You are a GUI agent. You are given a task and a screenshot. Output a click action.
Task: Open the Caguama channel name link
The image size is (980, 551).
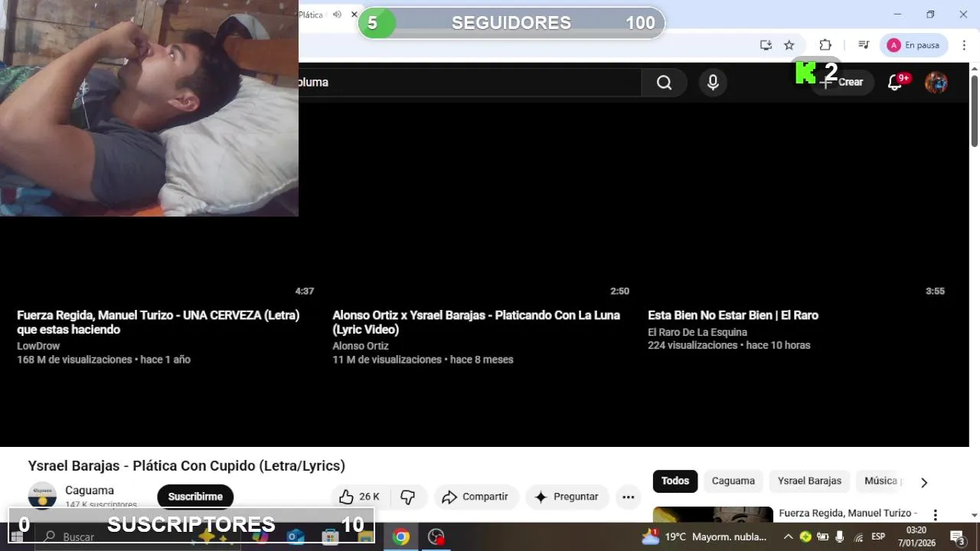[90, 491]
